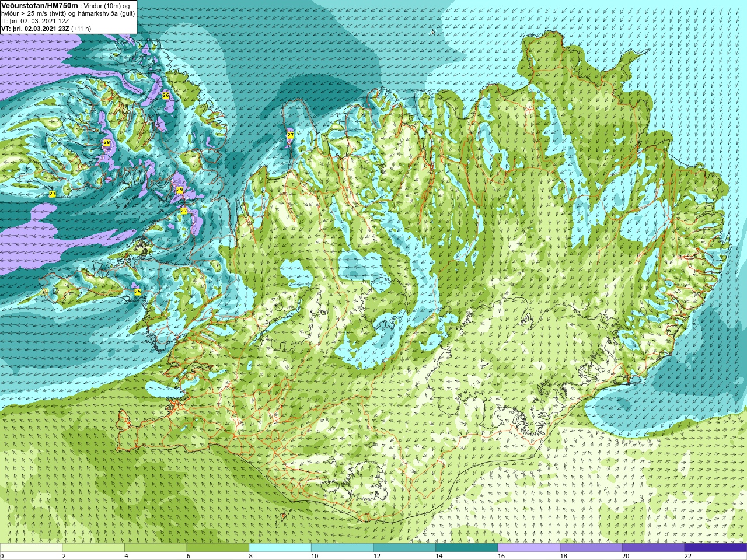
Task: Select the IT initial time 12Z line
Action: tap(35, 21)
